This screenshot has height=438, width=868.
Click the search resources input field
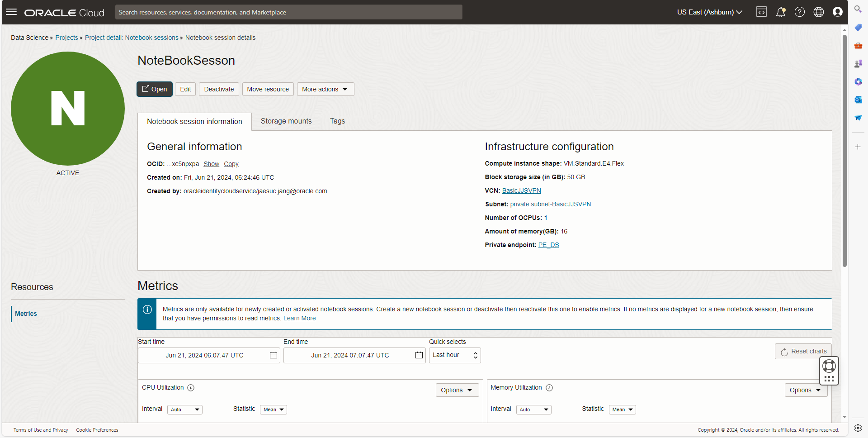[289, 12]
